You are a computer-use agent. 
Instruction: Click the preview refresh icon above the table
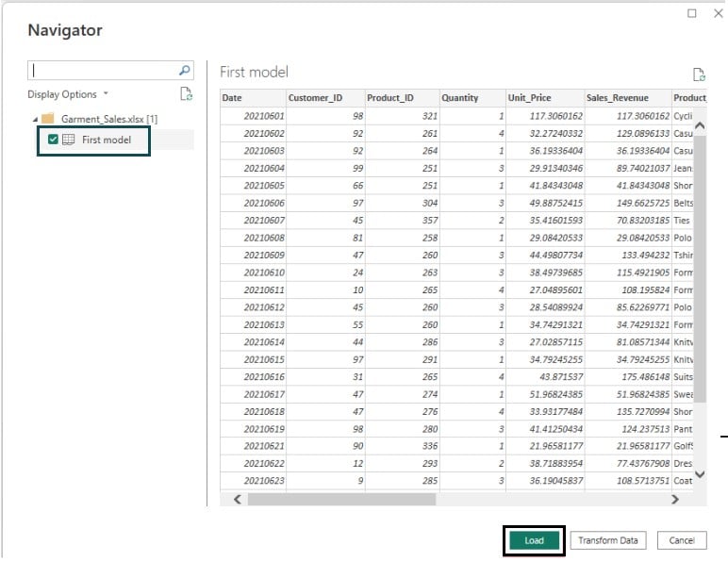[x=699, y=74]
